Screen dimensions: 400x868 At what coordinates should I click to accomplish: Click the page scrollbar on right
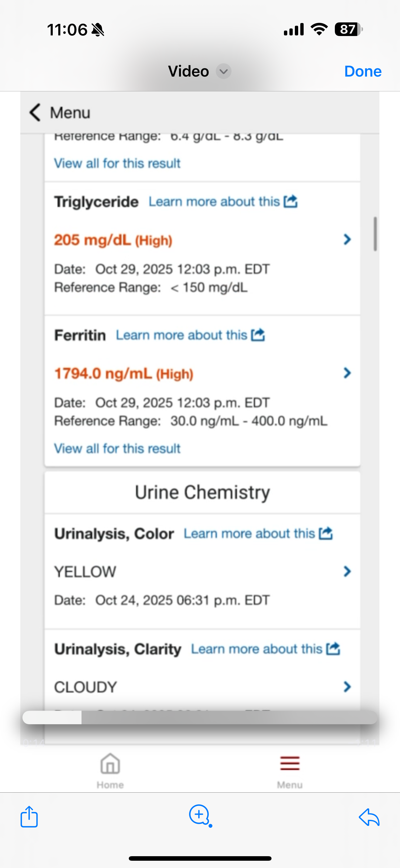375,234
